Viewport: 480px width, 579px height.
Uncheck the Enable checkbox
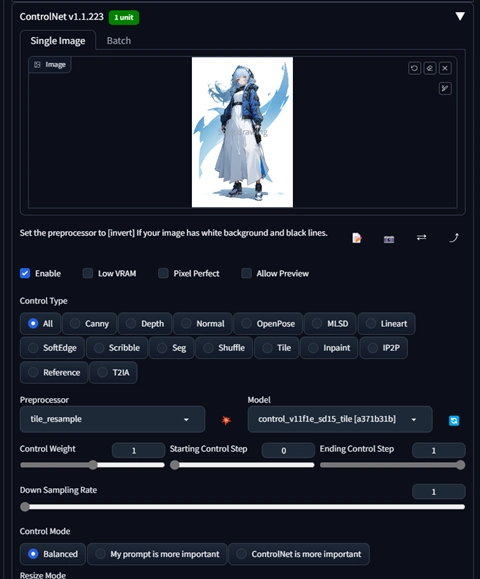click(x=25, y=273)
